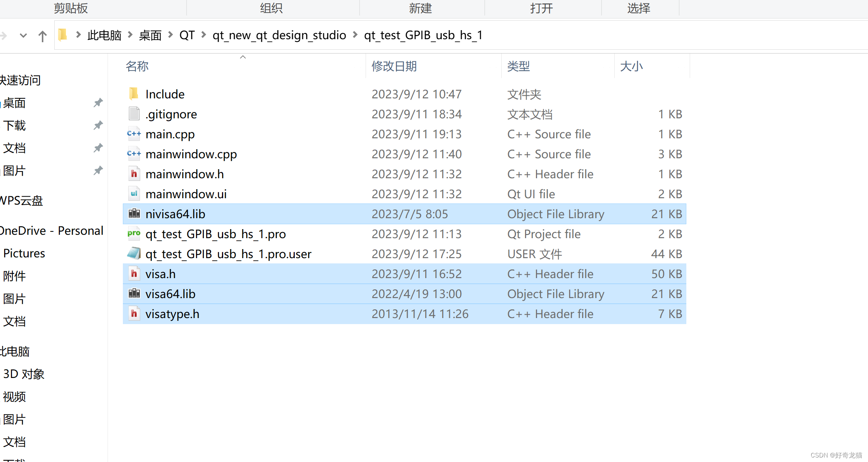The width and height of the screenshot is (868, 462).
Task: Sort files by 修改日期 column header
Action: coord(394,66)
